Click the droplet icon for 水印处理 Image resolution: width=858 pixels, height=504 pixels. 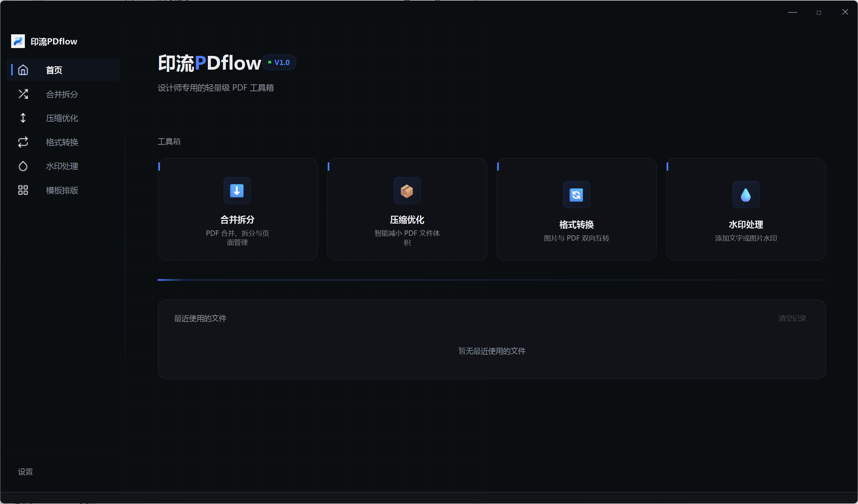pyautogui.click(x=23, y=166)
